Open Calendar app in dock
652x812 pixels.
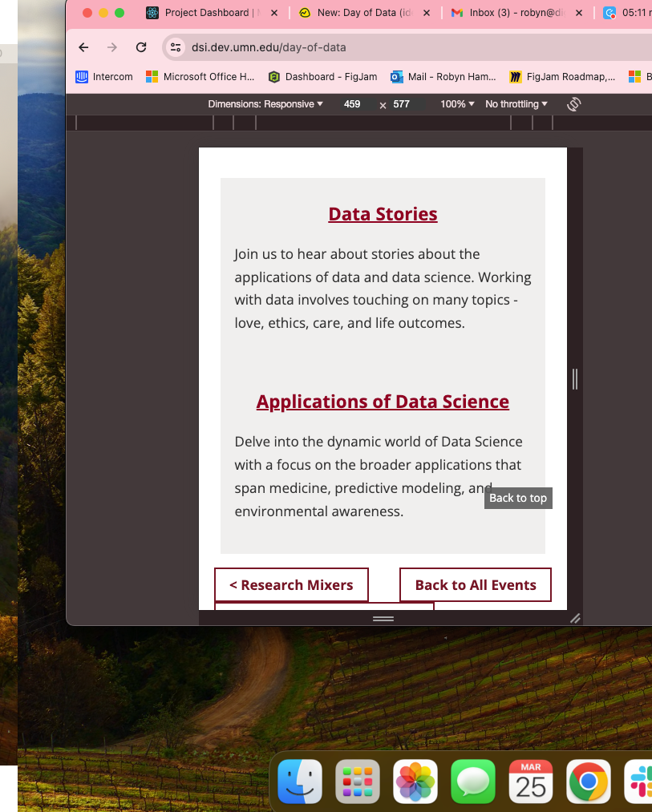(x=531, y=782)
